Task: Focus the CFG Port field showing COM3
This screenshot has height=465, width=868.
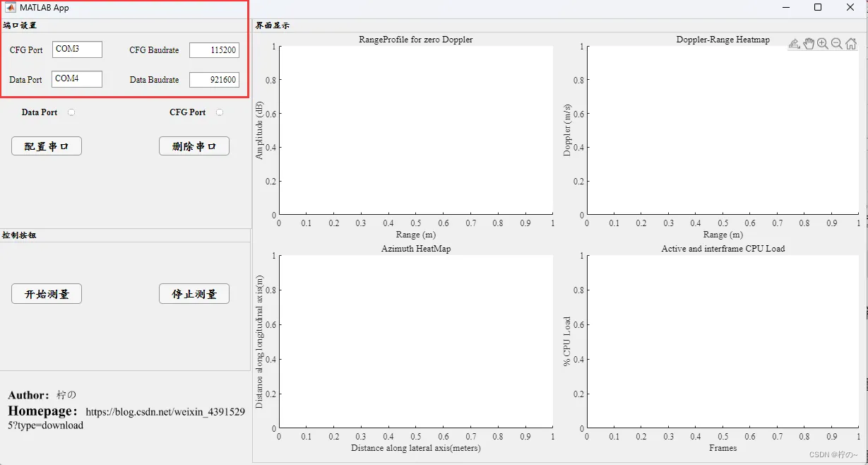Action: point(77,49)
